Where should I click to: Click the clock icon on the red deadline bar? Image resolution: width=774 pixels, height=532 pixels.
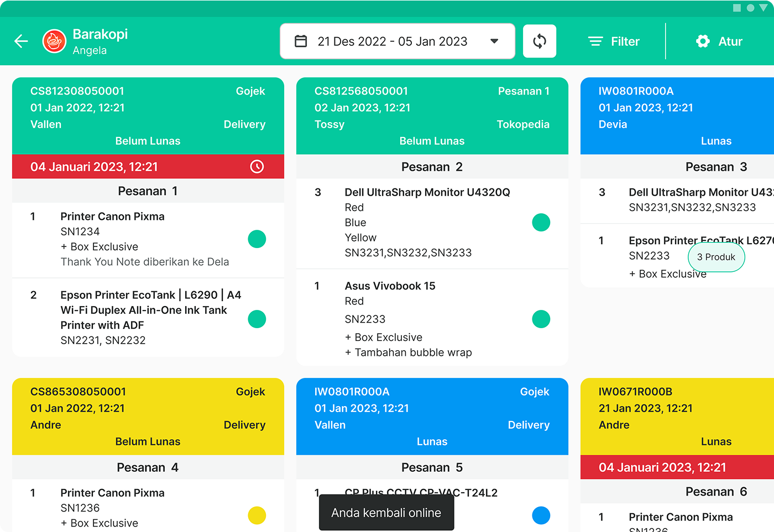click(x=257, y=166)
